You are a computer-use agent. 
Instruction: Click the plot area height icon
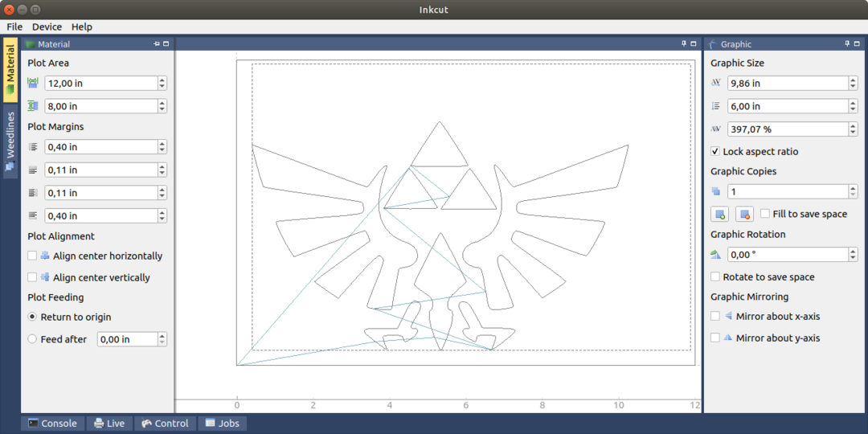click(x=33, y=106)
